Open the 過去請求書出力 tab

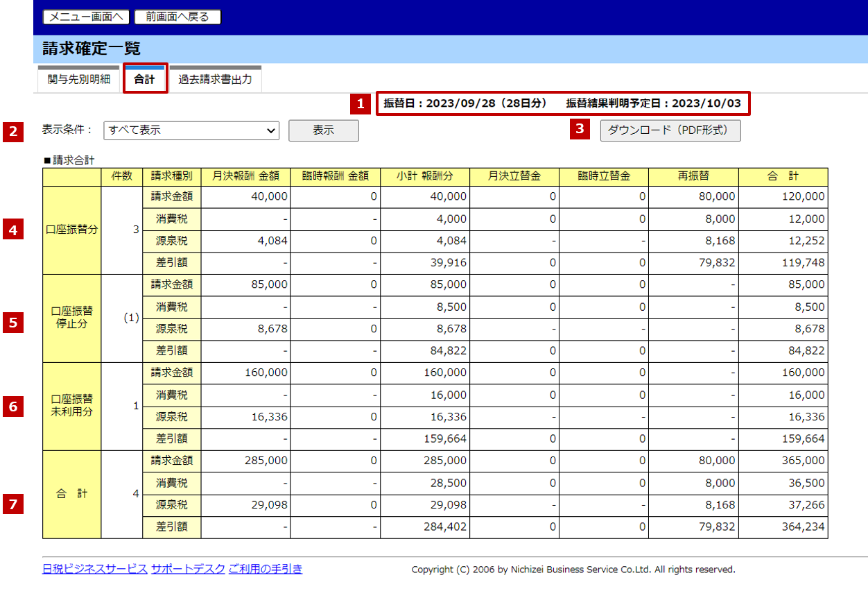(215, 80)
